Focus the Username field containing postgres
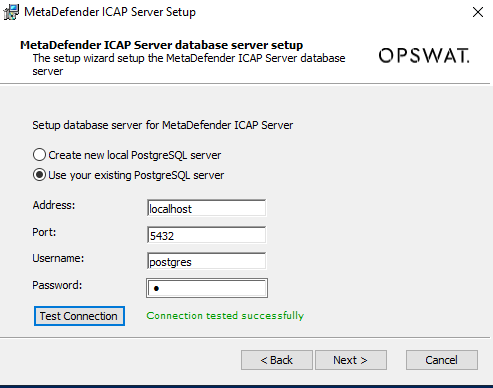This screenshot has height=388, width=493. coord(206,261)
